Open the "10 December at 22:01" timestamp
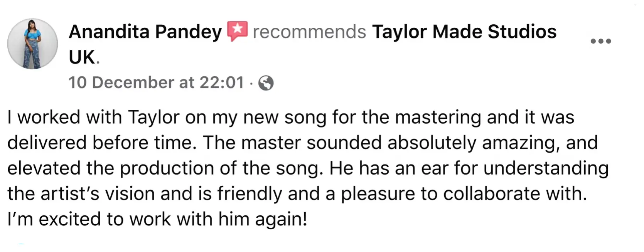The image size is (644, 252). (x=156, y=82)
